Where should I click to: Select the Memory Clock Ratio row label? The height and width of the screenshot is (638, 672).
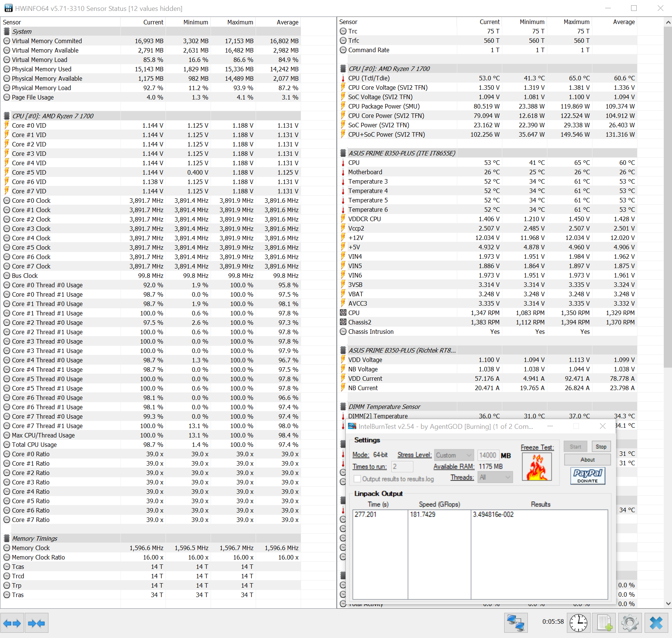[38, 557]
